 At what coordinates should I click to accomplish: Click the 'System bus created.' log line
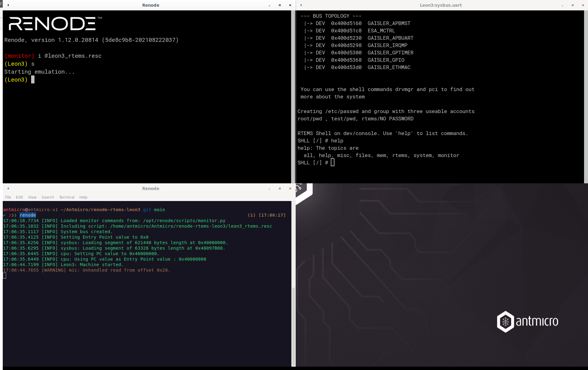[58, 232]
